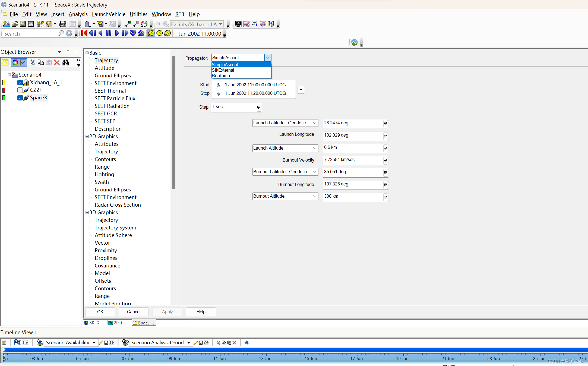Uncheck the Xichang_LA_1 checkbox
The image size is (588, 366).
pos(20,83)
